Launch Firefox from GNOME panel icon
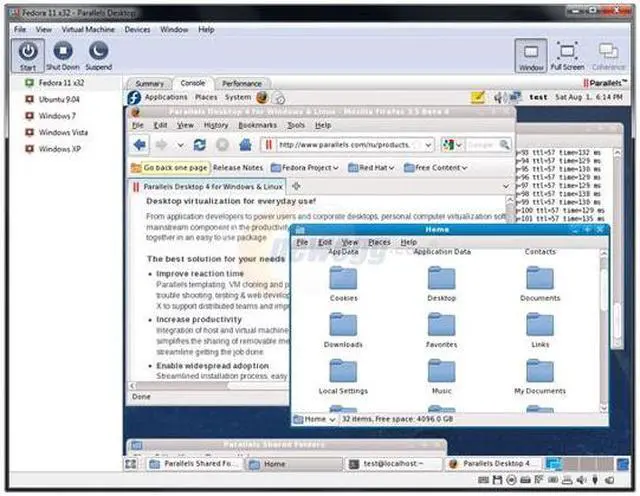Viewport: 640px width, 496px height. (x=262, y=97)
